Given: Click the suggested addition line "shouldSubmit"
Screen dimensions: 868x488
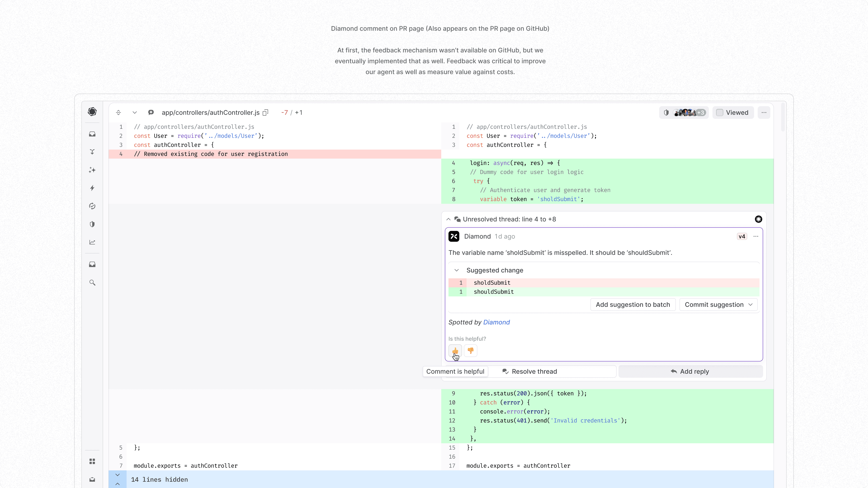Looking at the screenshot, I should (x=604, y=292).
